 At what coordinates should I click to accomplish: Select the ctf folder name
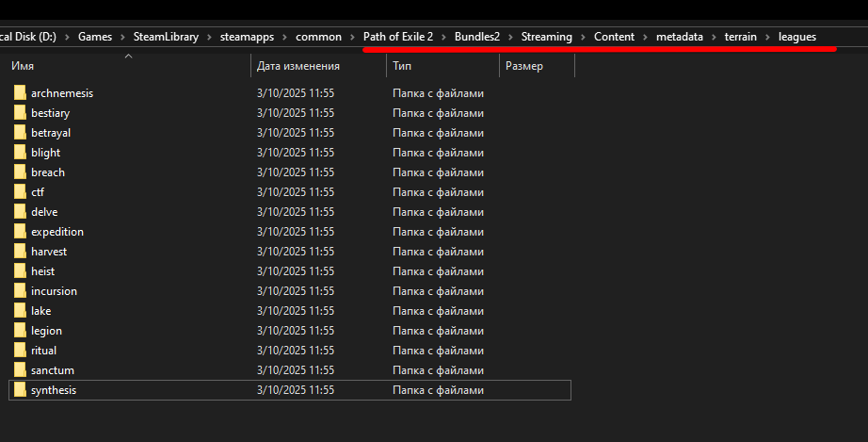pos(38,192)
